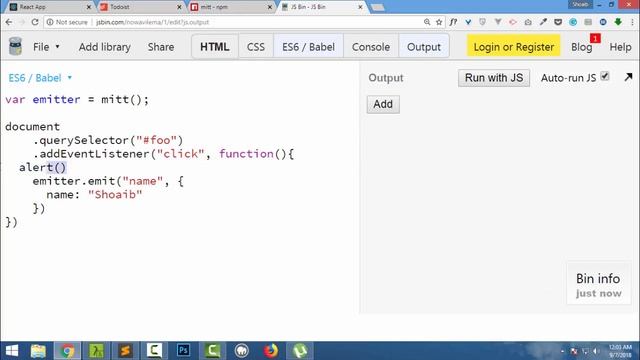
Task: Open the green Camtasia icon in taskbar
Action: pos(212,351)
